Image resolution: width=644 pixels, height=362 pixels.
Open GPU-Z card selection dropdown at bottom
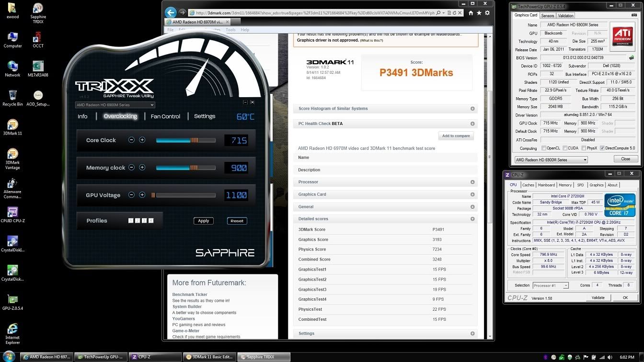(x=551, y=159)
